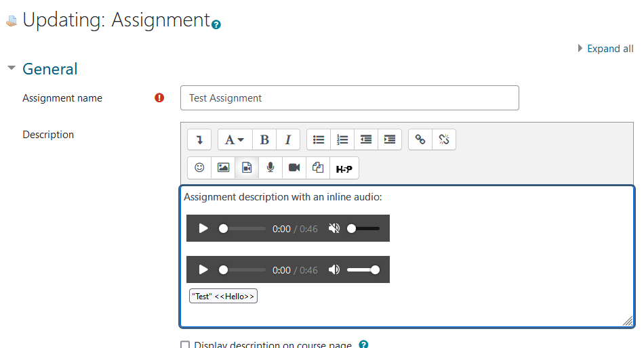Click the Assignment name label
This screenshot has height=348, width=644.
click(62, 98)
